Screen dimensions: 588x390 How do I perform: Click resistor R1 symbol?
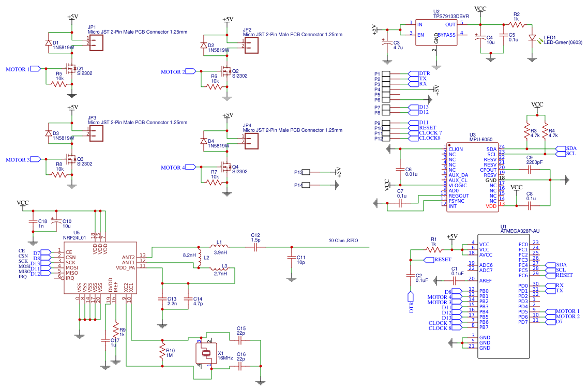point(434,249)
